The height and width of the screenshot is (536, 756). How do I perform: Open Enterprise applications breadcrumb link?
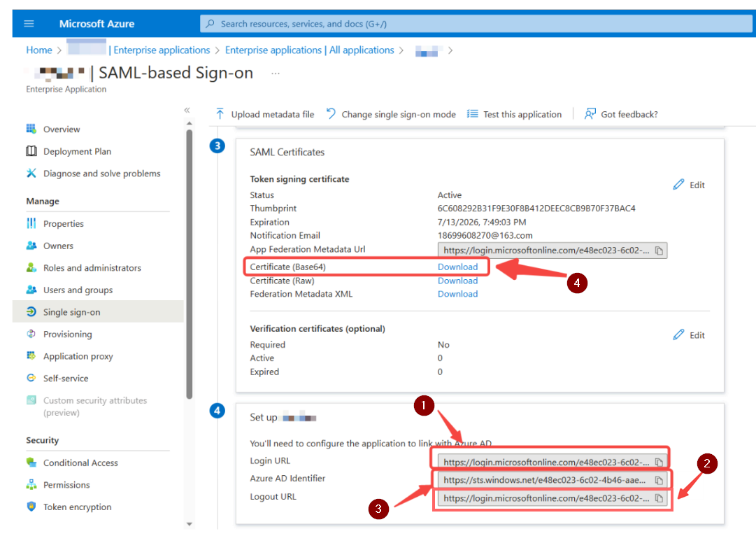click(162, 50)
